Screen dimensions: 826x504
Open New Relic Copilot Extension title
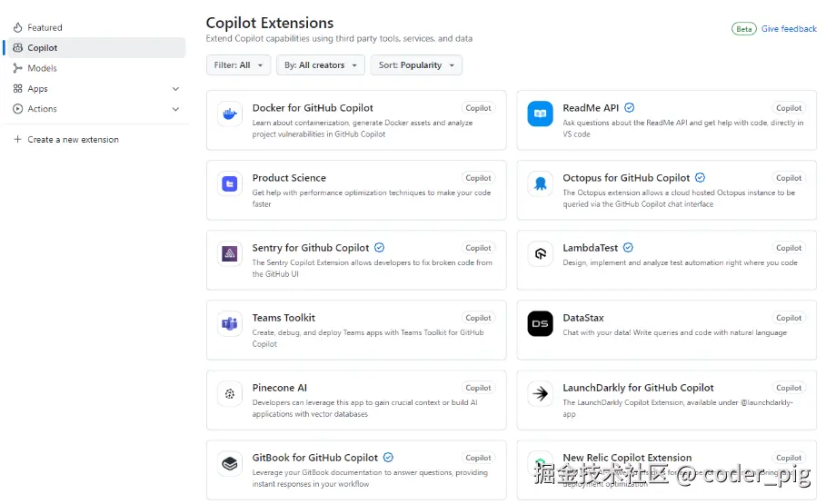[x=627, y=457]
